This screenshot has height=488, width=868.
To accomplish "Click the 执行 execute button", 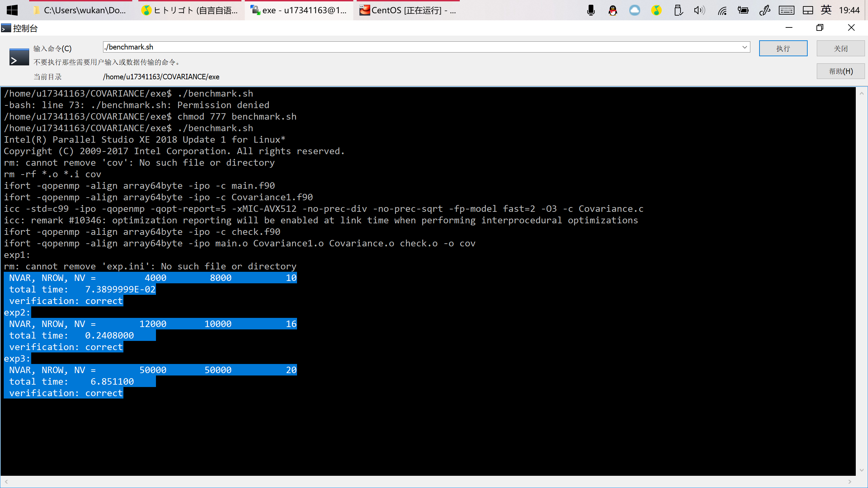I will click(783, 48).
